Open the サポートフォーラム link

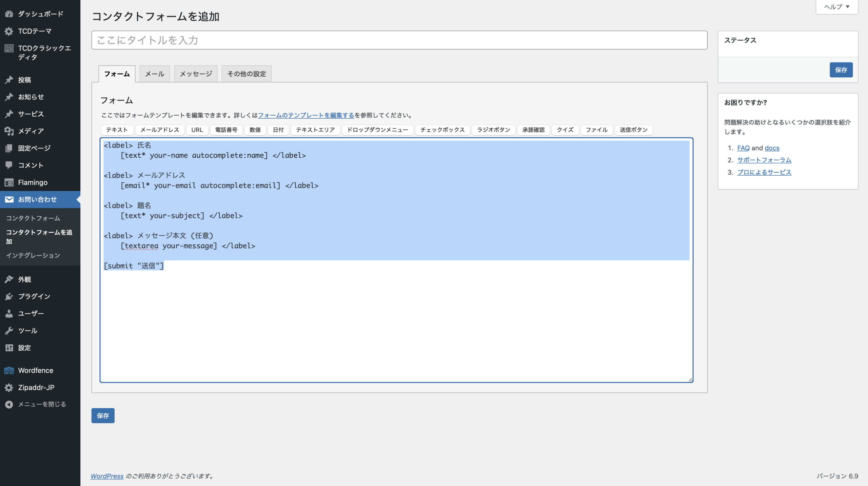click(x=764, y=160)
